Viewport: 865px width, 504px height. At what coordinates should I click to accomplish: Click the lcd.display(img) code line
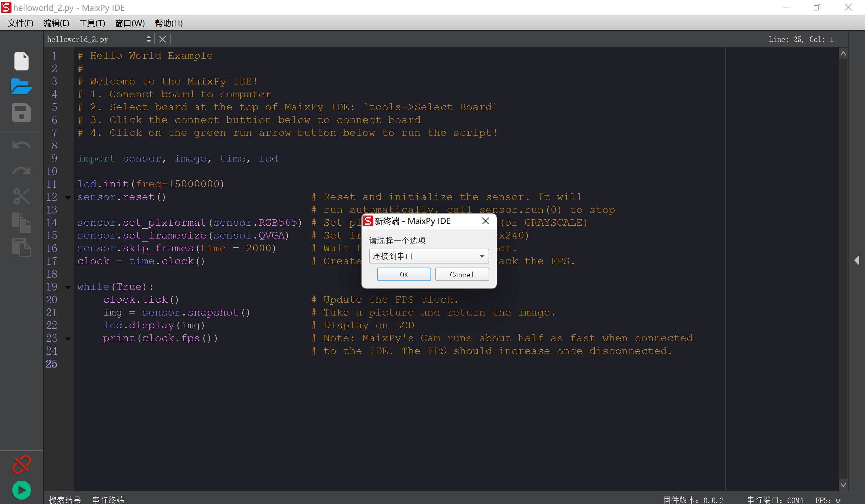[x=154, y=325]
